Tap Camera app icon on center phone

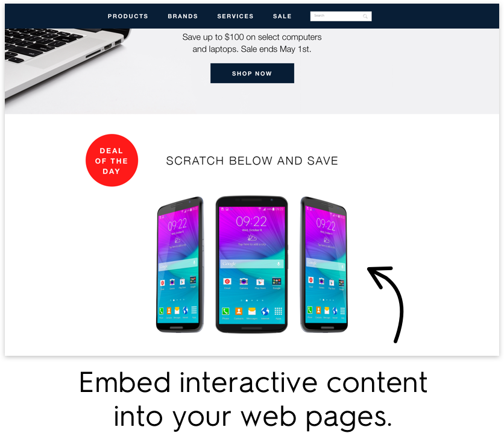(244, 282)
